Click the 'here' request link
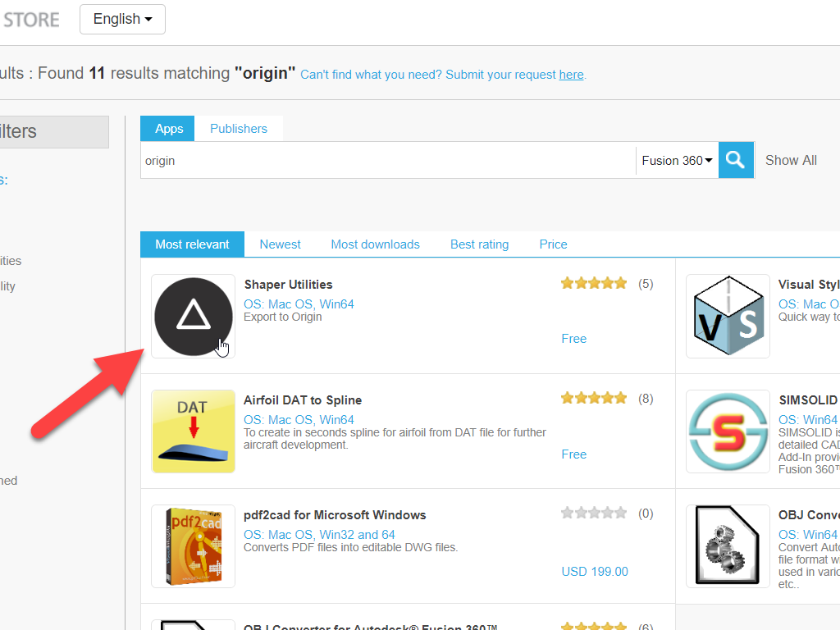Viewport: 840px width, 630px height. click(571, 75)
